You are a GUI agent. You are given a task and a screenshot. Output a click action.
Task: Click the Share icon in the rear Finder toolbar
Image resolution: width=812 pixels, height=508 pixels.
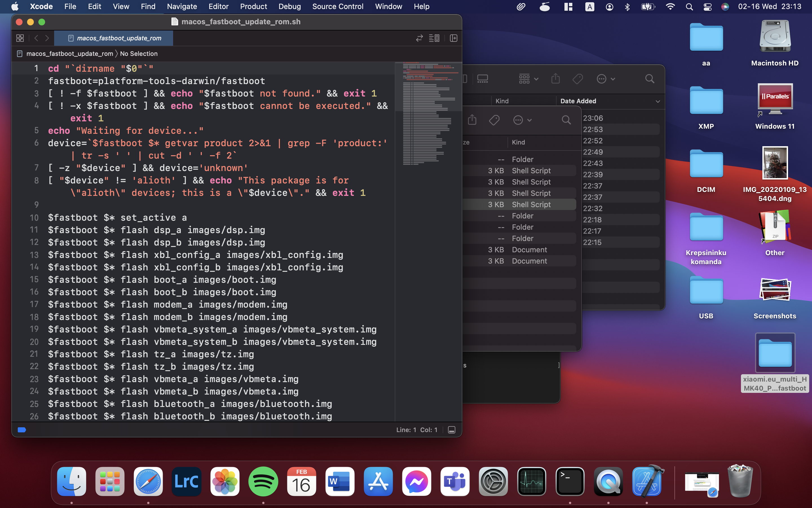click(556, 79)
